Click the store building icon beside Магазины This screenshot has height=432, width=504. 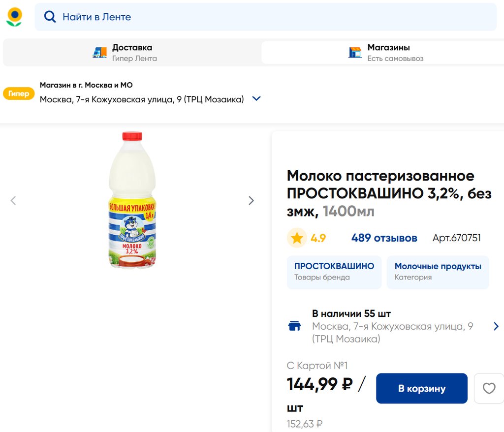[355, 53]
